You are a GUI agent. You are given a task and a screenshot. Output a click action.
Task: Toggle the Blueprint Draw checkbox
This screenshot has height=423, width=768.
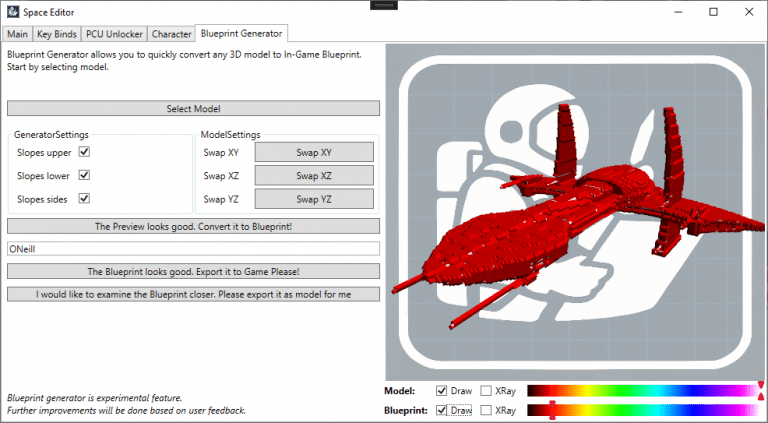point(441,410)
